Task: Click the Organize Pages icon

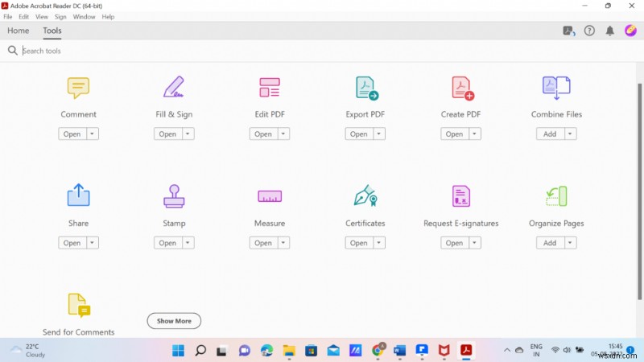Action: click(x=556, y=195)
